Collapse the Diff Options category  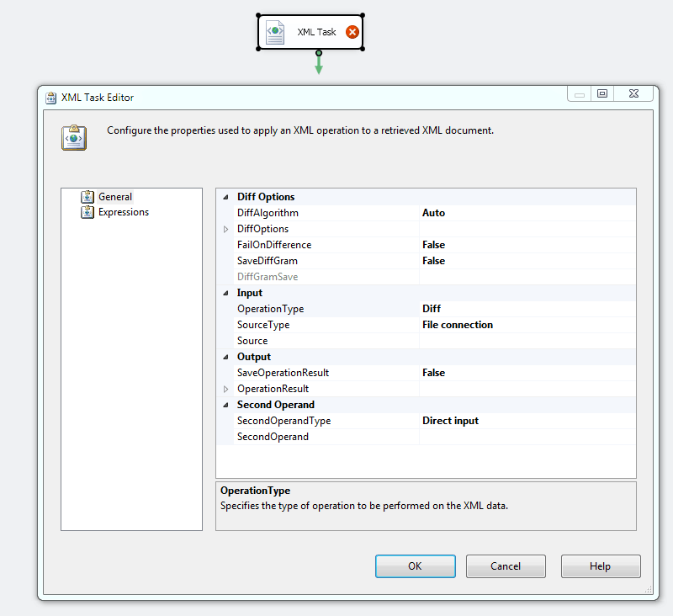tap(224, 196)
